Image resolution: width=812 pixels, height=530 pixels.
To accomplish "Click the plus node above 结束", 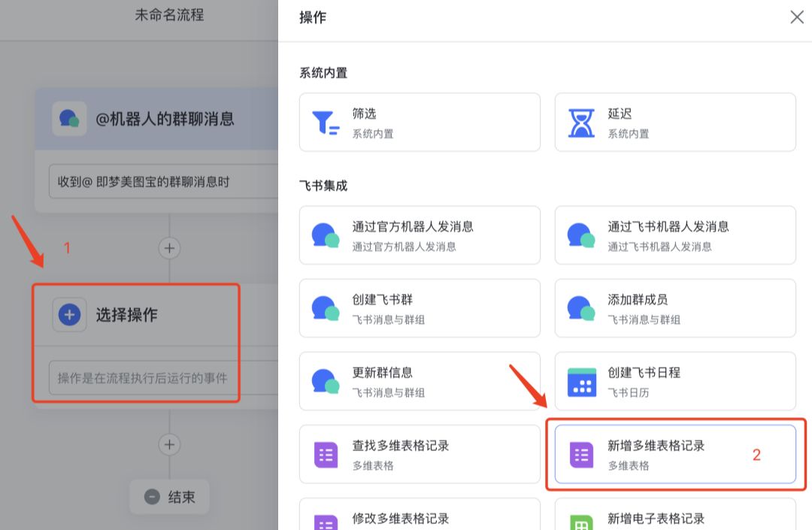I will [169, 445].
